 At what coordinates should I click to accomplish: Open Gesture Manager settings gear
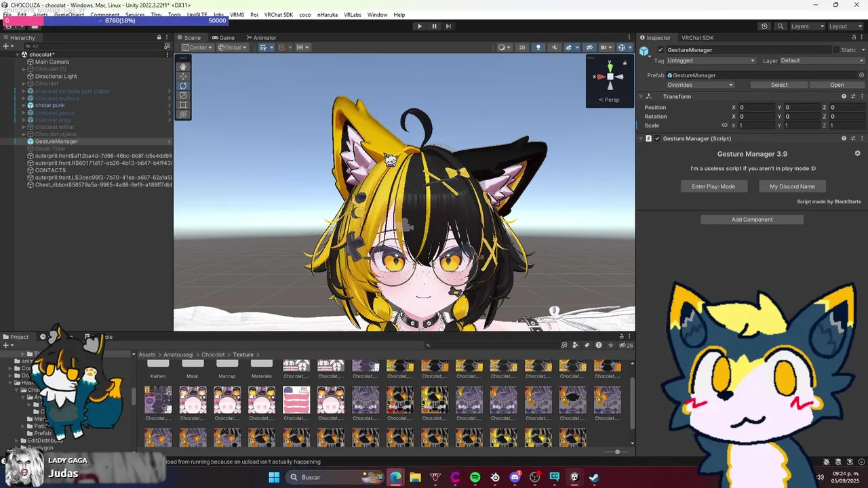point(857,154)
